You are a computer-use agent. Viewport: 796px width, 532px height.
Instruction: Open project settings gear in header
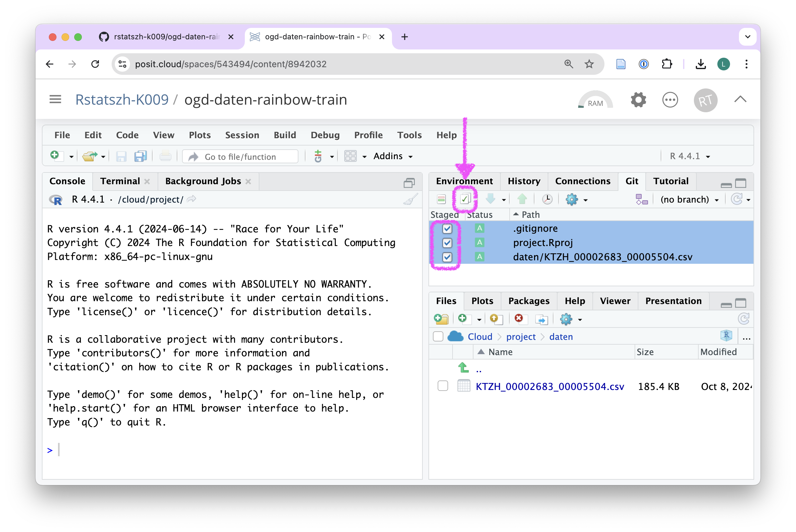point(638,100)
